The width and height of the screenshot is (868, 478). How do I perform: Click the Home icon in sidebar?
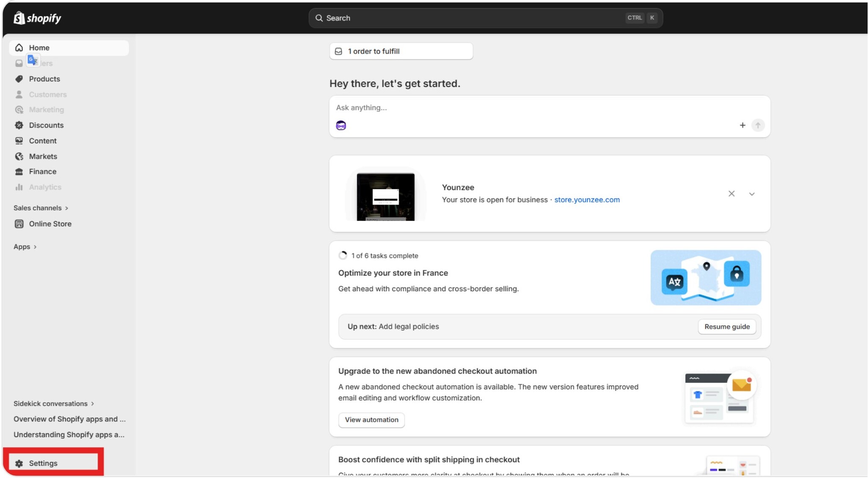pos(19,48)
